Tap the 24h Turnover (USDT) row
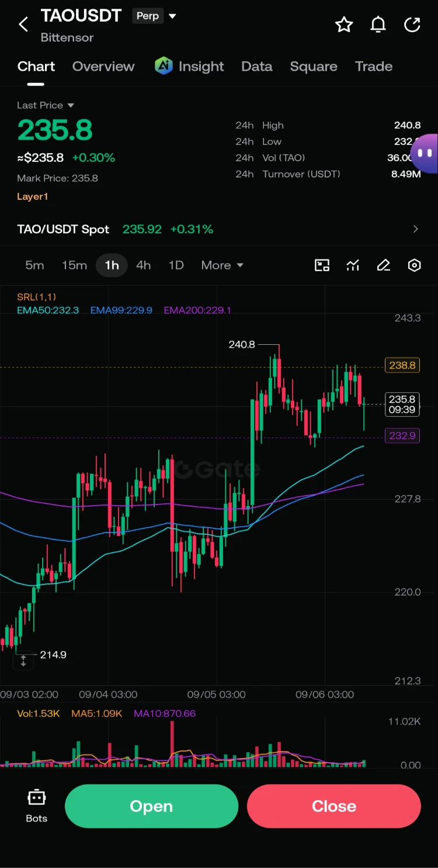The image size is (438, 868). click(328, 174)
